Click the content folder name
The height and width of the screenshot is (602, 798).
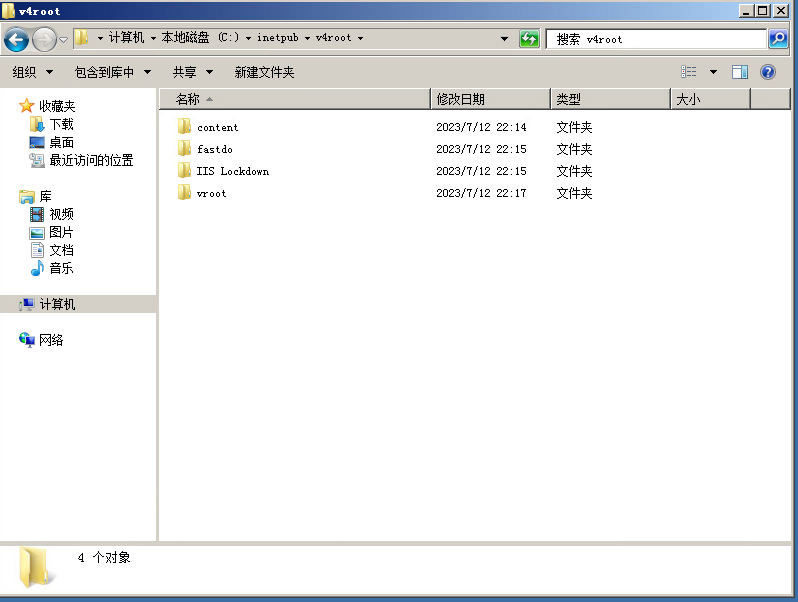click(217, 127)
